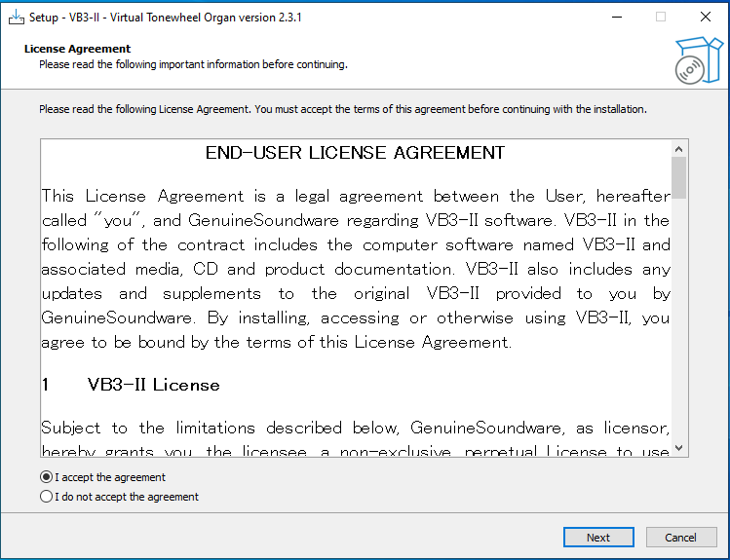Click the disabled maximize button
Viewport: 730px width, 560px height.
(661, 18)
